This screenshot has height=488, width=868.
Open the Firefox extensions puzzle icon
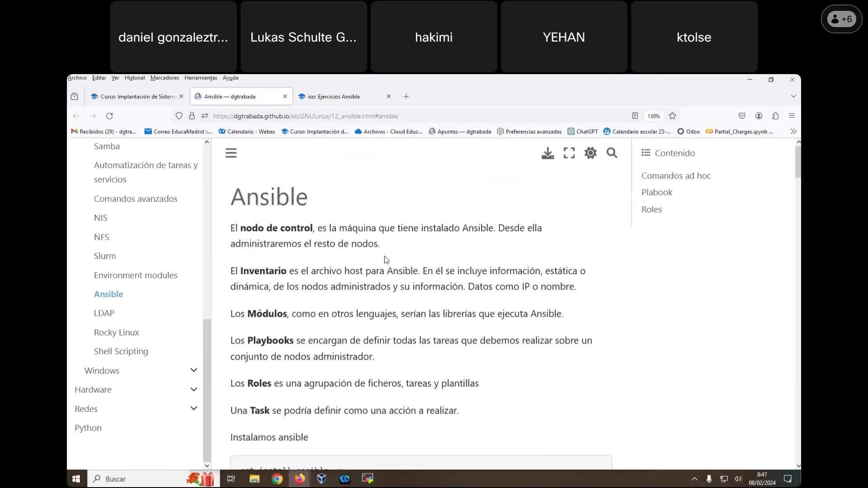coord(775,116)
